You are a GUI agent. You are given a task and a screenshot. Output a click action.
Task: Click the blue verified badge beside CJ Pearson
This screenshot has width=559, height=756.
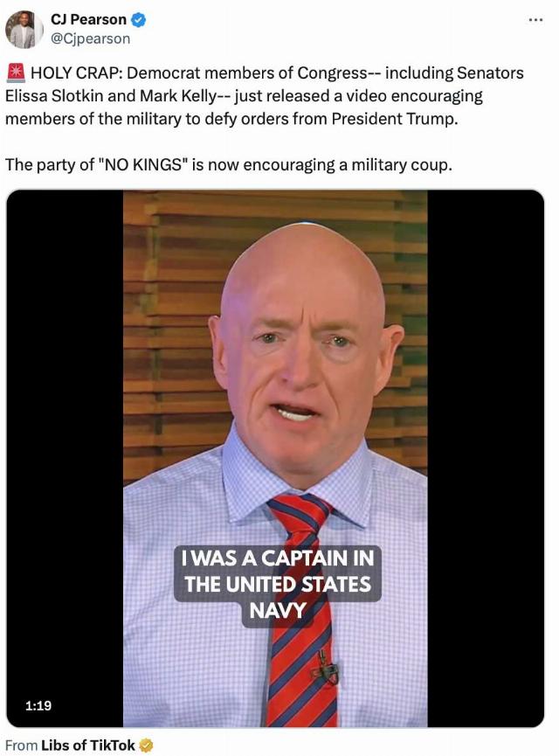[x=139, y=20]
